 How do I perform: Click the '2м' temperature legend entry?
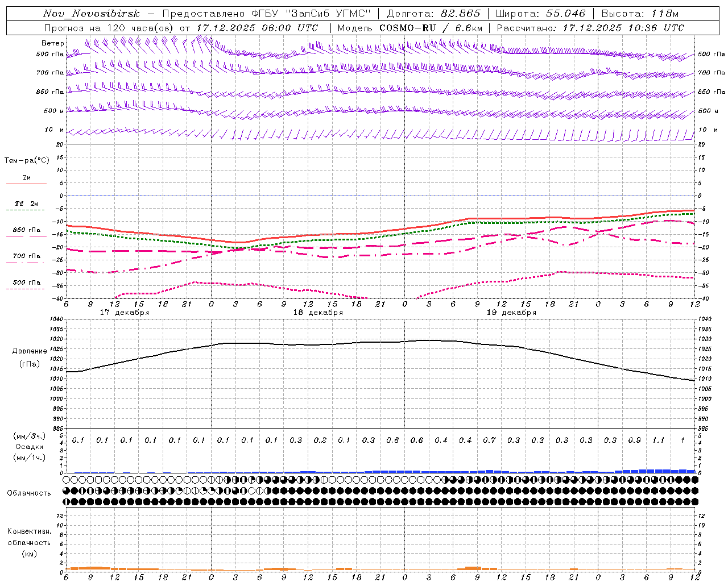tap(27, 178)
